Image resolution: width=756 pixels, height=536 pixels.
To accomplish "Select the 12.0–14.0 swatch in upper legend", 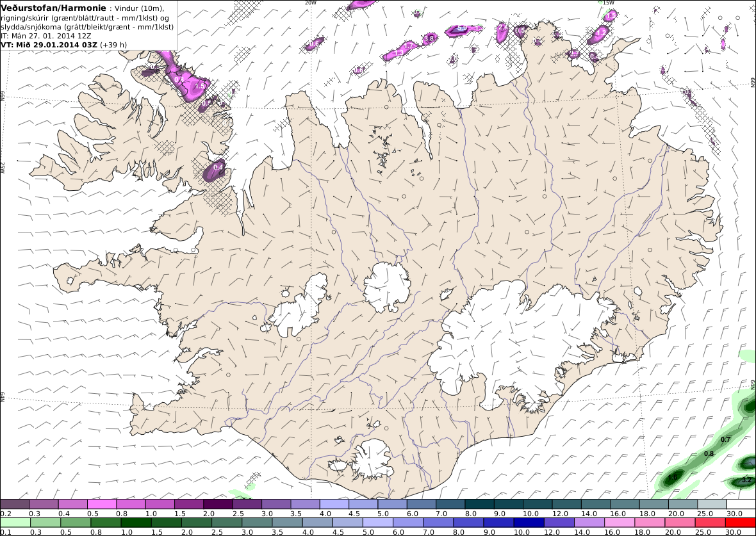I will tap(567, 504).
